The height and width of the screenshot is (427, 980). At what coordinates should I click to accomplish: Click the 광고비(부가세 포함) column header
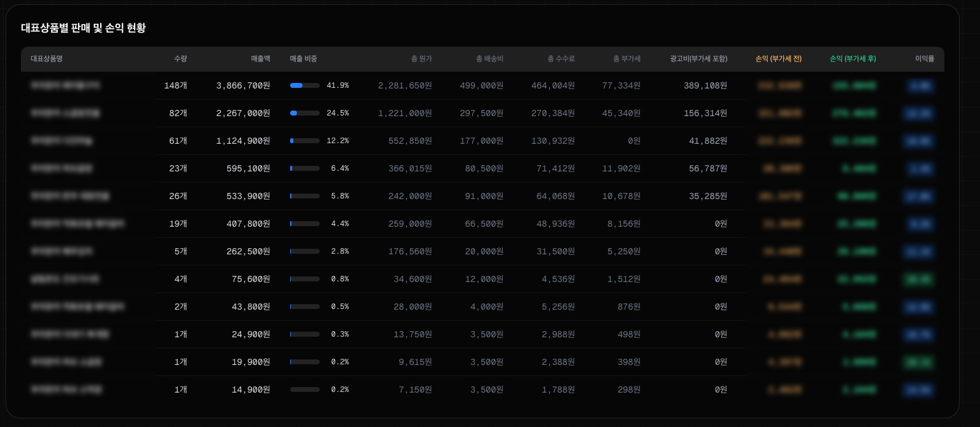[699, 59]
